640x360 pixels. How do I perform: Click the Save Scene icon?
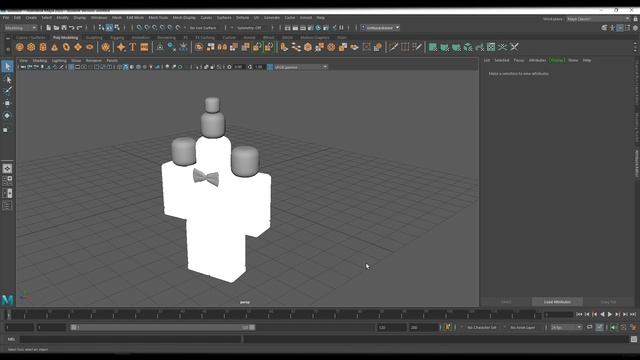point(64,28)
